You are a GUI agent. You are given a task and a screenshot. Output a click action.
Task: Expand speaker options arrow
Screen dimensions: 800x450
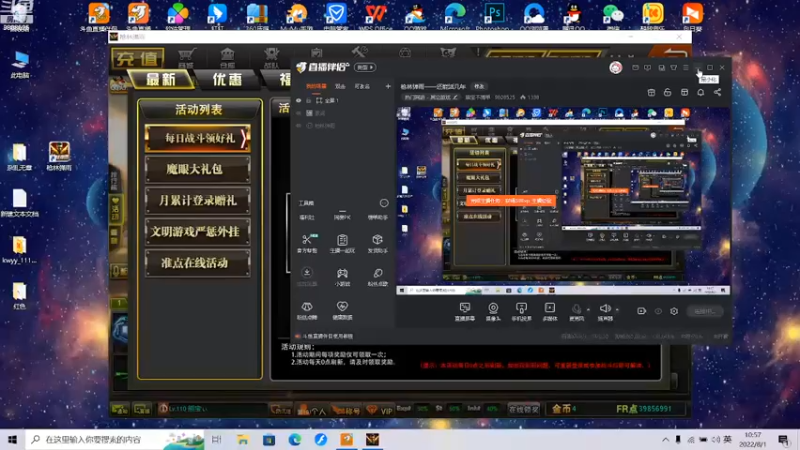point(617,310)
